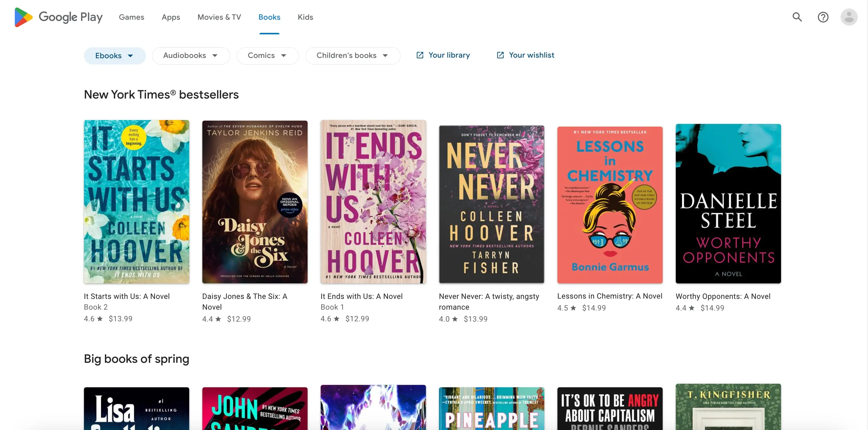Expand the Ebooks dropdown
The width and height of the screenshot is (868, 430).
pos(114,56)
